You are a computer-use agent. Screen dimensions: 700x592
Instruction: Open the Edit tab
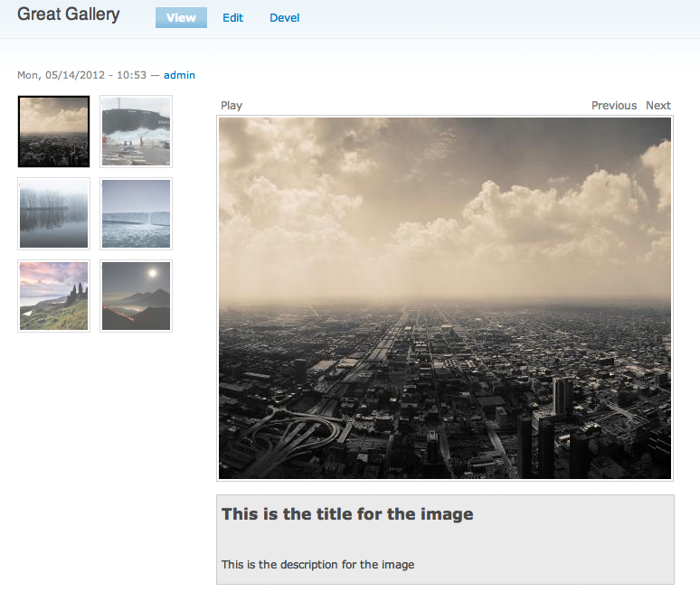[232, 18]
